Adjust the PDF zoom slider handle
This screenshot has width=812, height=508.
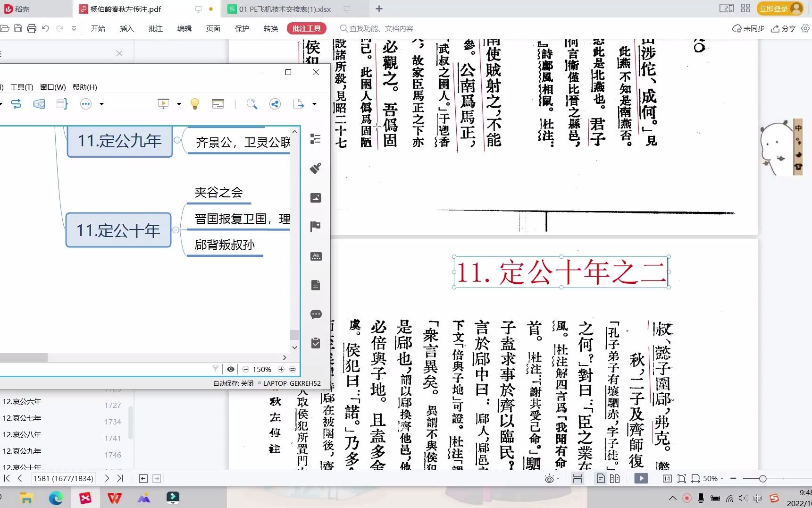click(762, 479)
